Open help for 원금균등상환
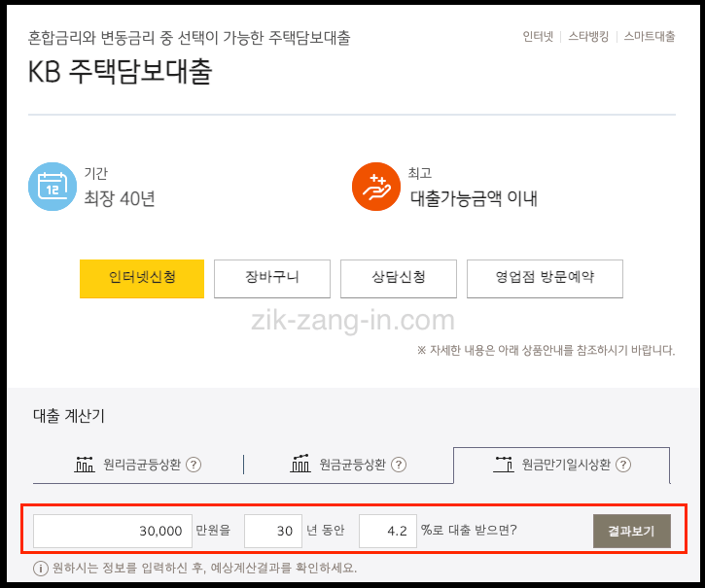The image size is (705, 588). pos(399,465)
